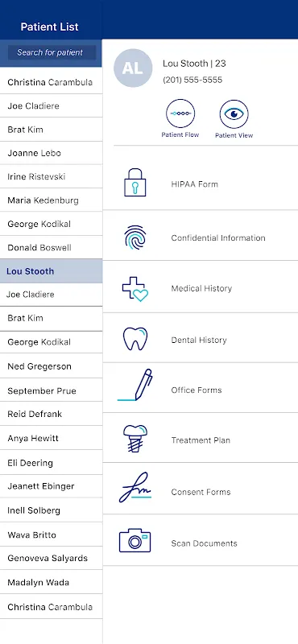Click the AL patient avatar
The width and height of the screenshot is (298, 644).
pos(133,68)
